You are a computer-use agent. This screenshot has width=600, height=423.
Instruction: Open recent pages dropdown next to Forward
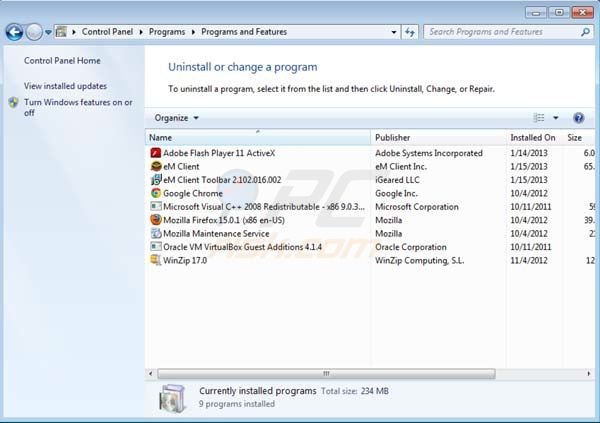click(48, 33)
